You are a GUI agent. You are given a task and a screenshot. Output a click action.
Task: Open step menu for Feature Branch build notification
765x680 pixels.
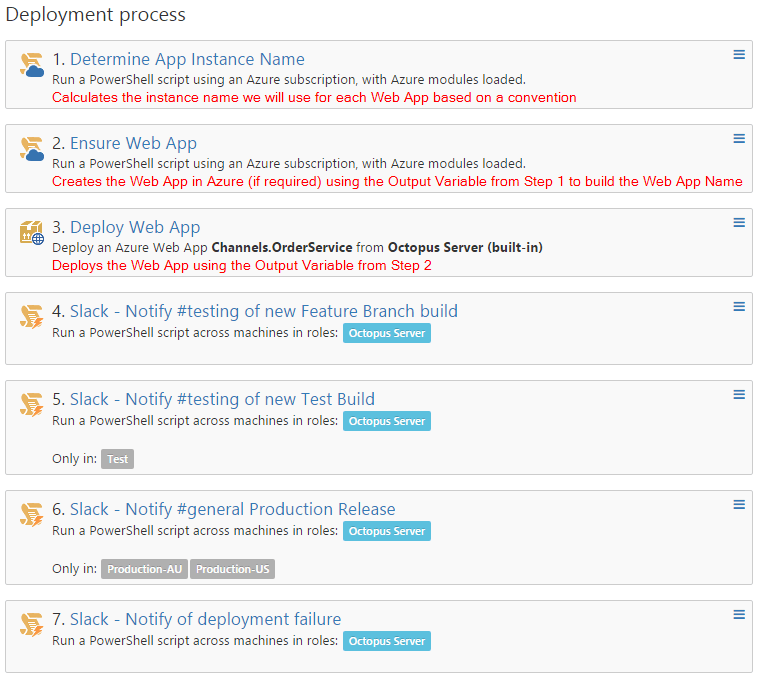pos(739,306)
